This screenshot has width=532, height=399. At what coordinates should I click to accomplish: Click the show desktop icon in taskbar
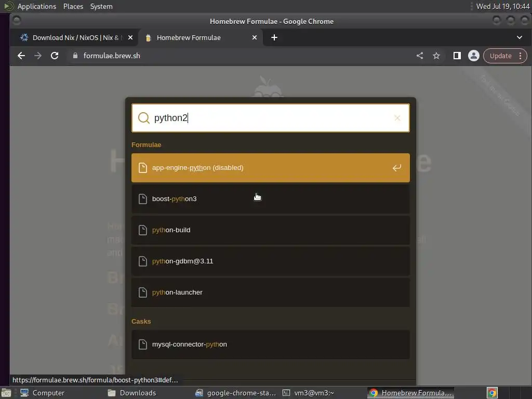click(6, 393)
